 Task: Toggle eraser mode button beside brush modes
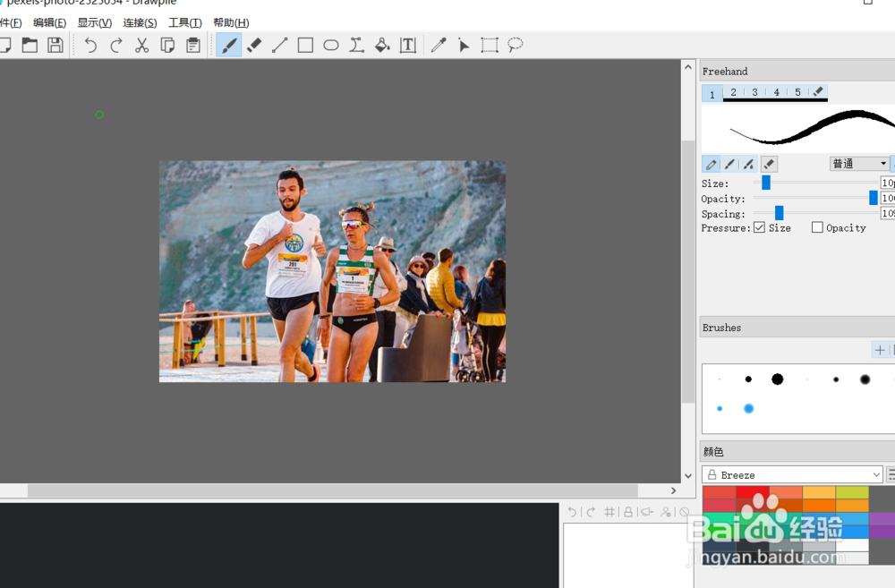click(769, 165)
